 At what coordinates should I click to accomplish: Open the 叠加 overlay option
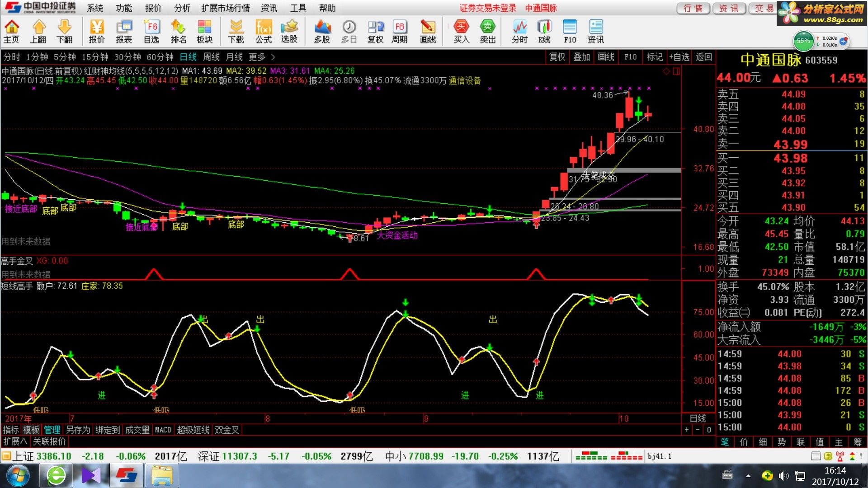pyautogui.click(x=582, y=57)
